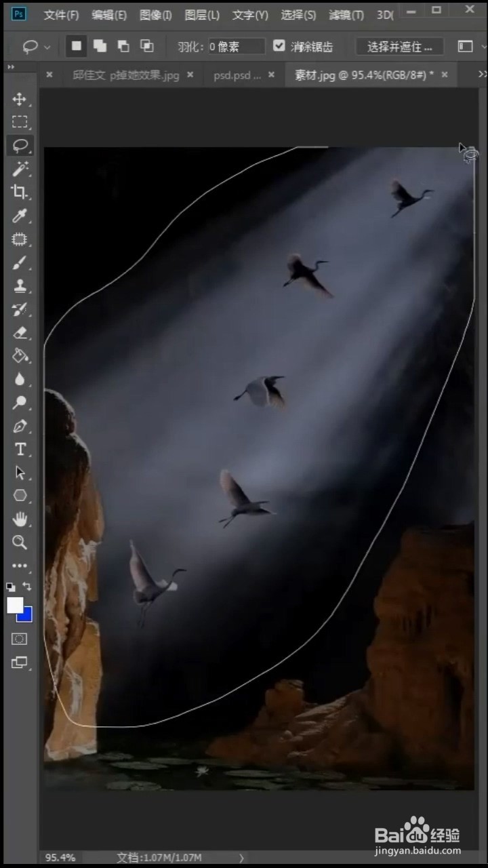Select the Lasso tool in toolbar
488x868 pixels.
click(20, 145)
